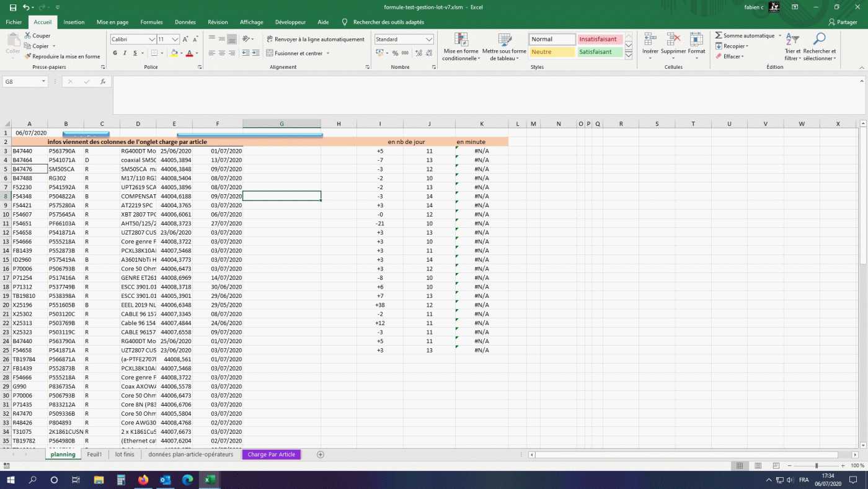The width and height of the screenshot is (868, 489).
Task: Click Rechercher et sélectionner icon
Action: point(819,47)
